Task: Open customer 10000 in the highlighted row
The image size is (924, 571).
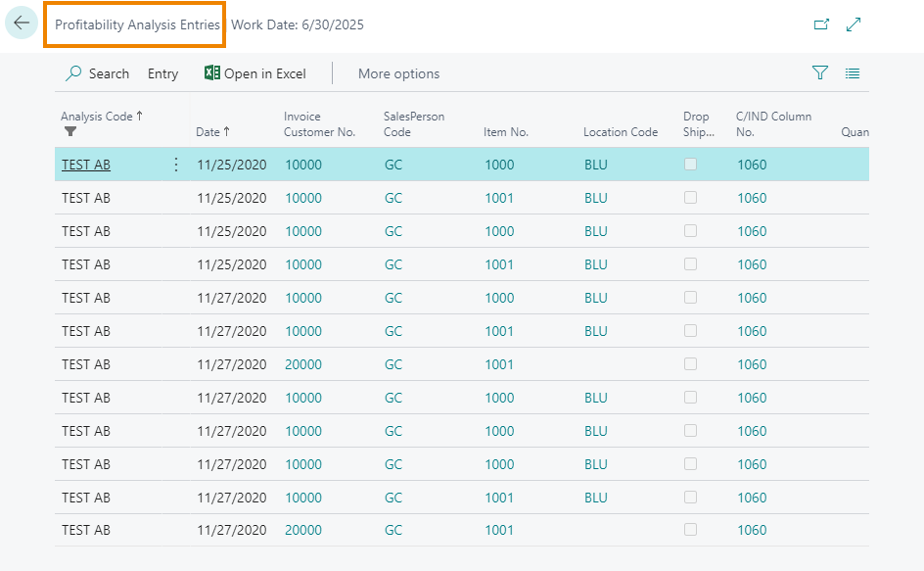Action: pos(303,165)
